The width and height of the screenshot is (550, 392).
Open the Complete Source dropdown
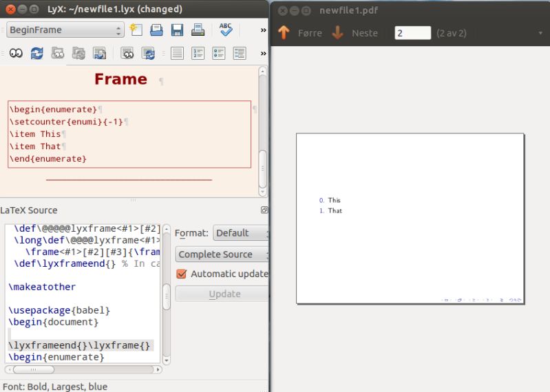[x=222, y=254]
